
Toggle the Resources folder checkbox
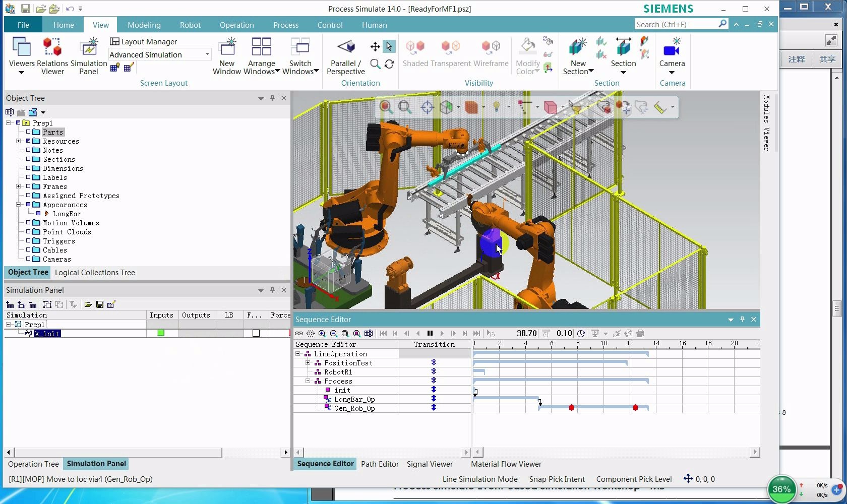[29, 141]
